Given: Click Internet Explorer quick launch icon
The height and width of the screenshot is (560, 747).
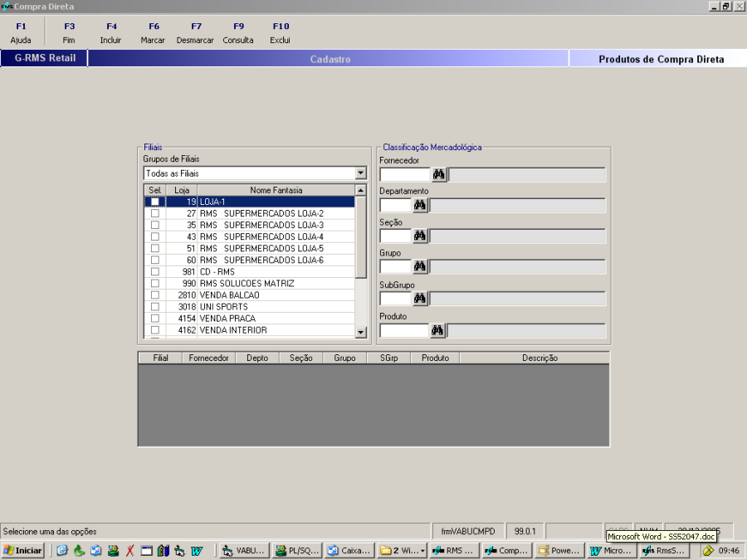Looking at the screenshot, I should point(62,551).
